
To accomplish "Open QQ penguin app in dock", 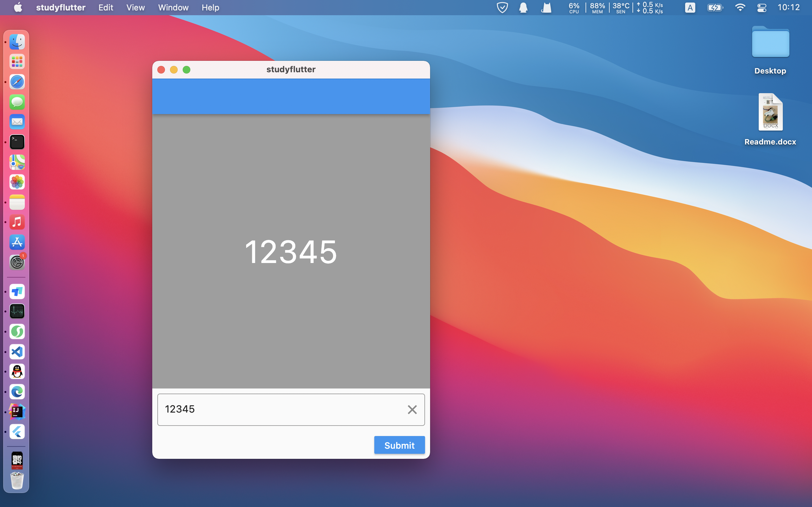I will pyautogui.click(x=17, y=371).
